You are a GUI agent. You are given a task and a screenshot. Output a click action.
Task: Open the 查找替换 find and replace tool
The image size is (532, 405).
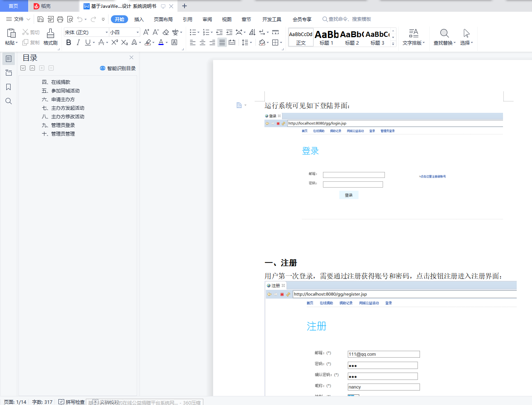click(445, 37)
